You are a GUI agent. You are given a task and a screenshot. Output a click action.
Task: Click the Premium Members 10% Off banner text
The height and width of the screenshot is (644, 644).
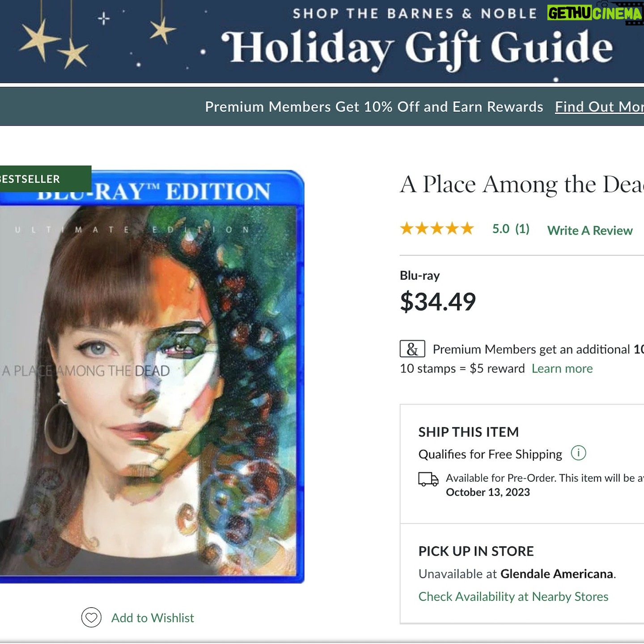click(x=373, y=107)
